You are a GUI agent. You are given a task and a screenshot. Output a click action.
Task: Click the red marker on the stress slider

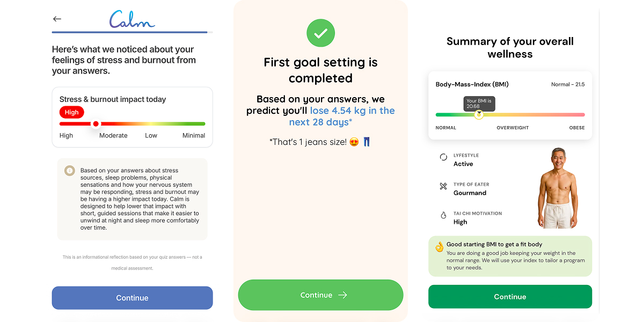point(96,123)
